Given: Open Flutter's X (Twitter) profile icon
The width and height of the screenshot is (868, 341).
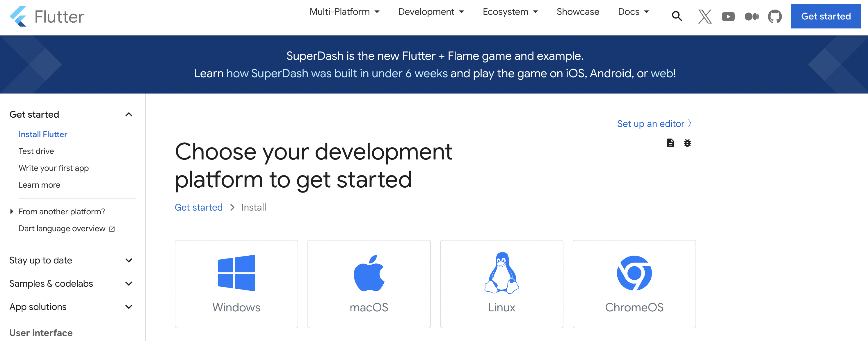Looking at the screenshot, I should [x=705, y=16].
